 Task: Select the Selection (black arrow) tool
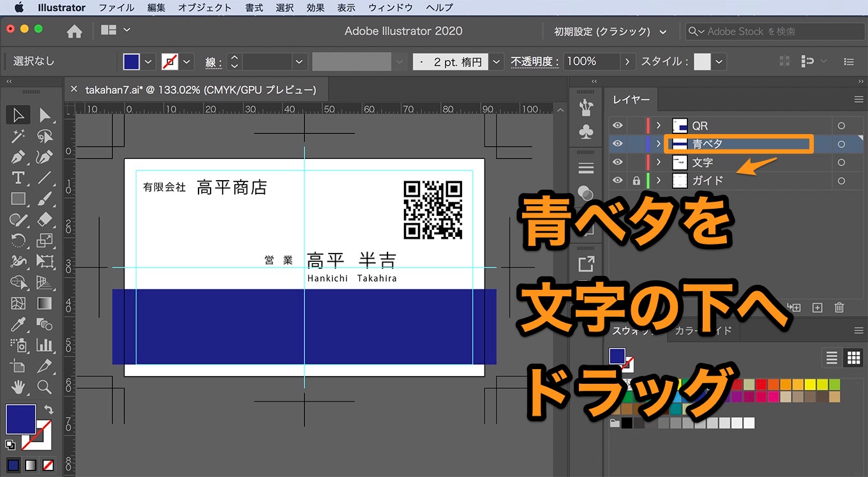[x=18, y=115]
